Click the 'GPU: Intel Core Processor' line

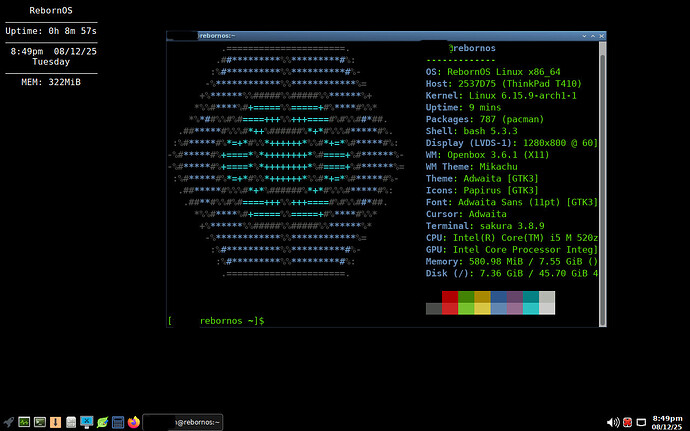[x=511, y=250]
